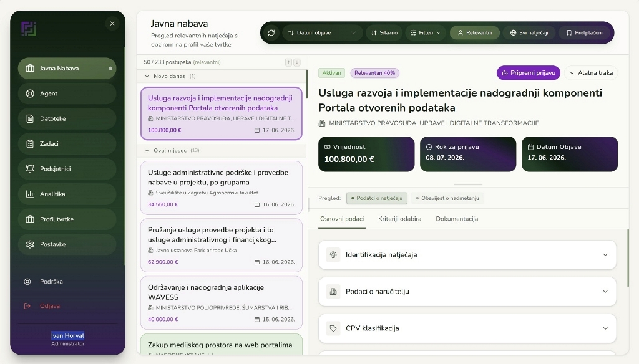
Task: Expand CPV klasifikacija chevron
Action: [605, 328]
